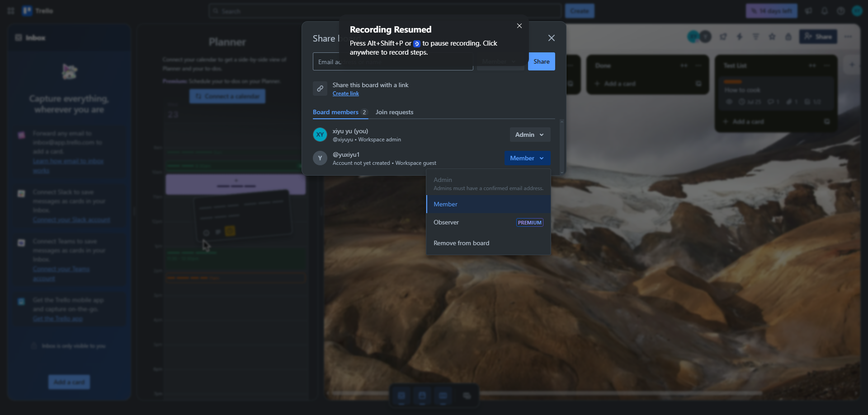Viewport: 868px width, 415px height.
Task: Collapse the Member role dropdown for @yuxiyu1
Action: [x=527, y=158]
